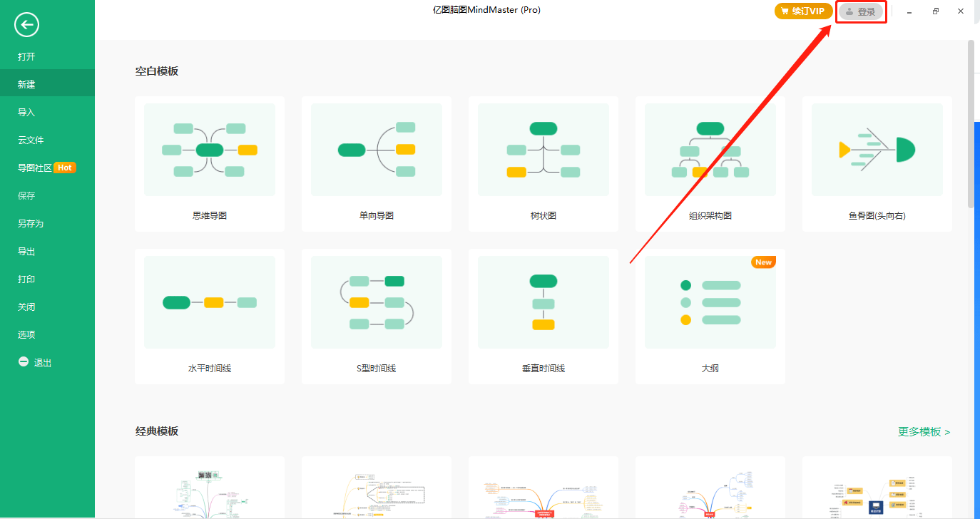Choose the 鱼骨图(头向右) template icon
Viewport: 980px width, 519px height.
pos(877,150)
